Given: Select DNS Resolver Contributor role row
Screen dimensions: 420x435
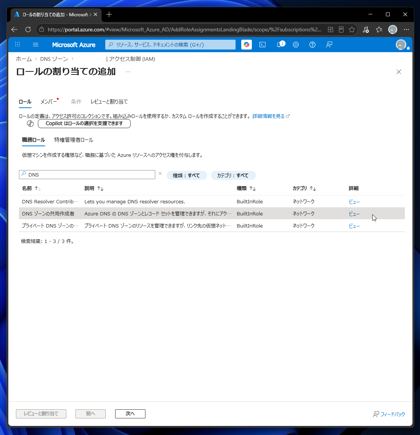Looking at the screenshot, I should 212,202.
